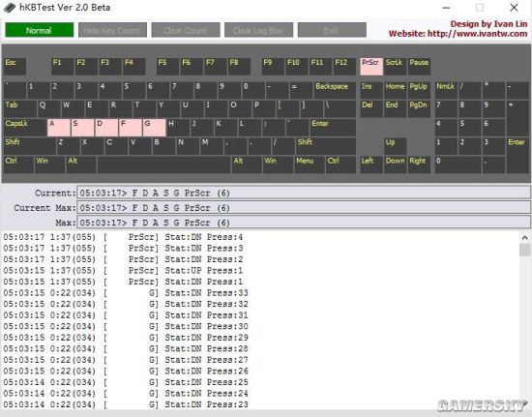Screen dimensions: 532x417
Task: Click the CapsLk key
Action: pyautogui.click(x=25, y=128)
